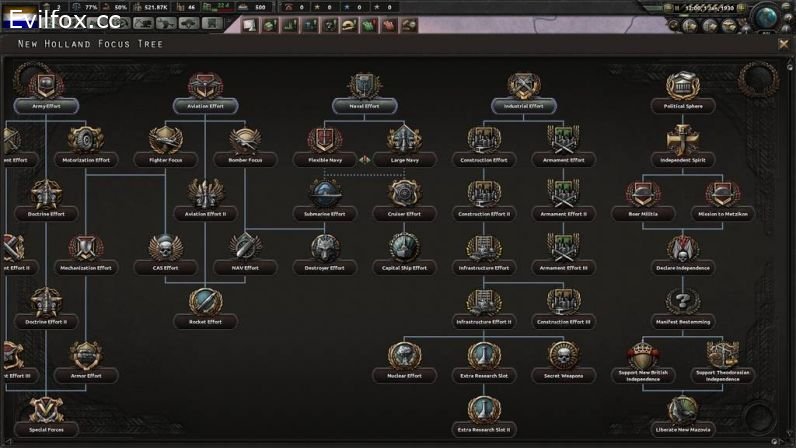Select the Army Effort focus

[46, 90]
